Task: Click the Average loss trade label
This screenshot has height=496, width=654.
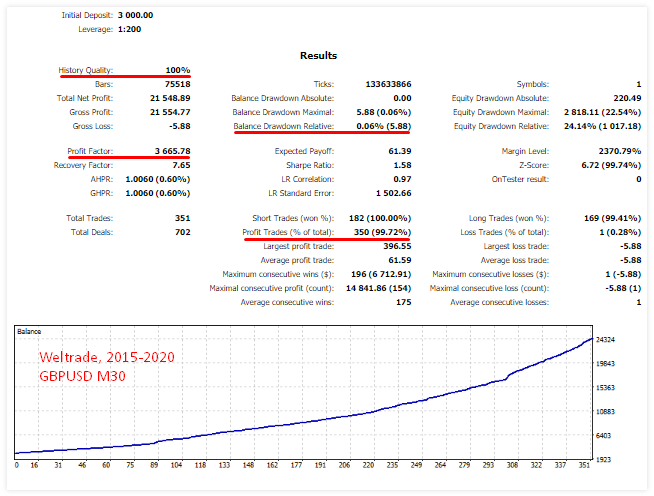Action: 515,260
